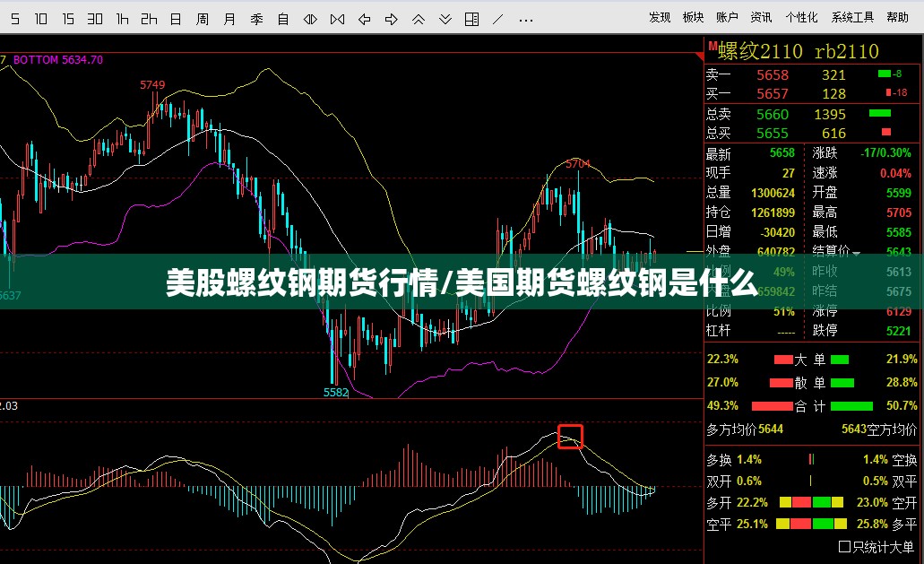Expand the 结算价 dropdown arrow
The height and width of the screenshot is (564, 924).
[x=856, y=254]
